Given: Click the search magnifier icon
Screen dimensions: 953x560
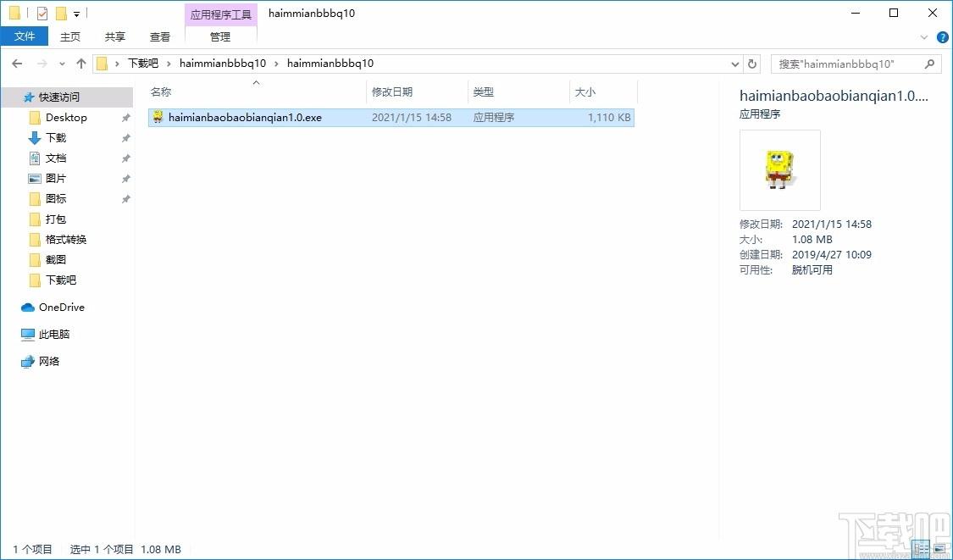Looking at the screenshot, I should (x=929, y=64).
